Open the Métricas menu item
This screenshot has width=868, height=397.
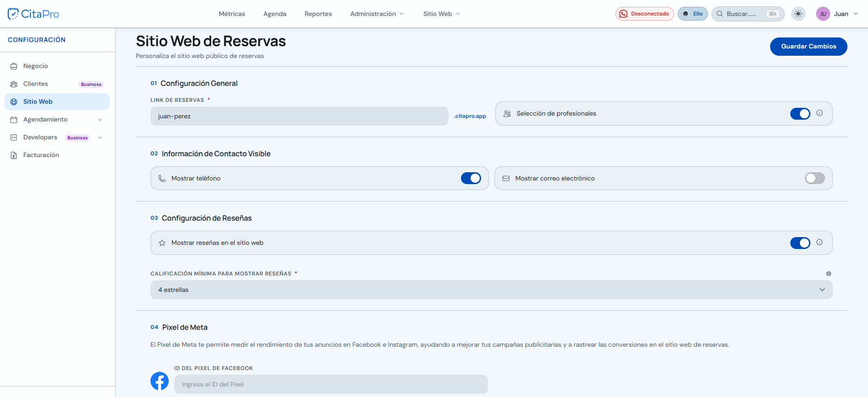tap(232, 14)
